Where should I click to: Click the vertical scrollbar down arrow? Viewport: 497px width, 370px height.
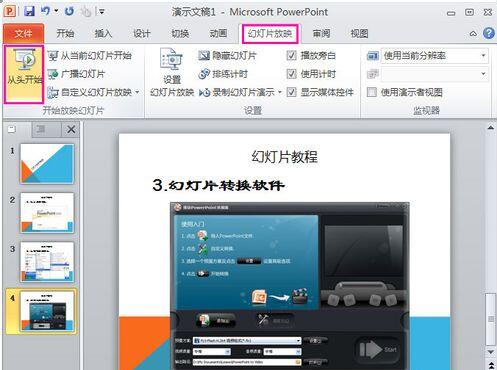click(491, 351)
